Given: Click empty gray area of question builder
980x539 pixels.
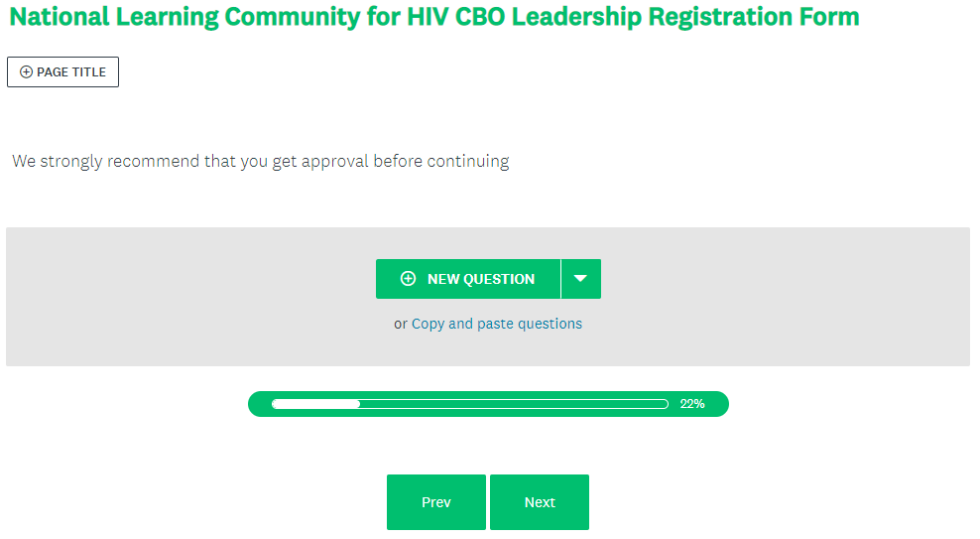Looking at the screenshot, I should (149, 298).
